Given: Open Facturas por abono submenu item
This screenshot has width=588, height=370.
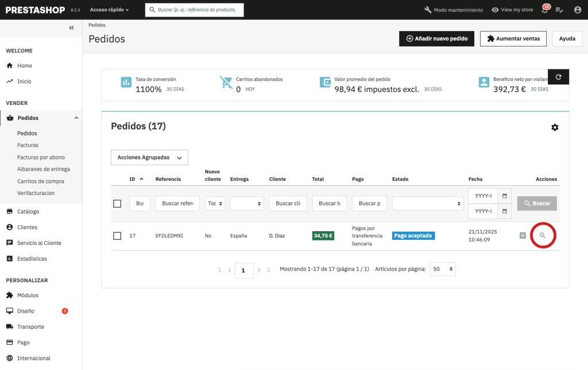Looking at the screenshot, I should pyautogui.click(x=41, y=157).
